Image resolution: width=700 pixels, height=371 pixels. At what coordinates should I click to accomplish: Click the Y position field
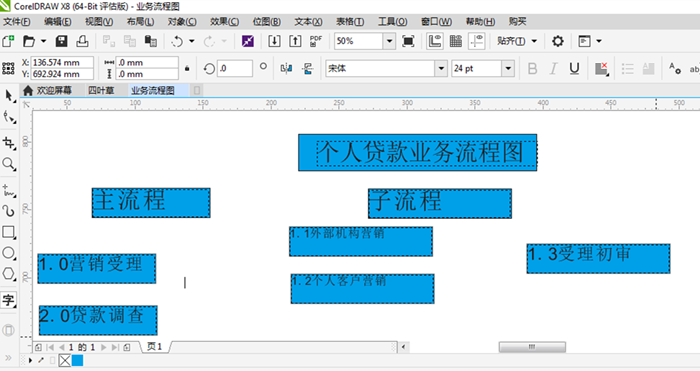tap(62, 74)
